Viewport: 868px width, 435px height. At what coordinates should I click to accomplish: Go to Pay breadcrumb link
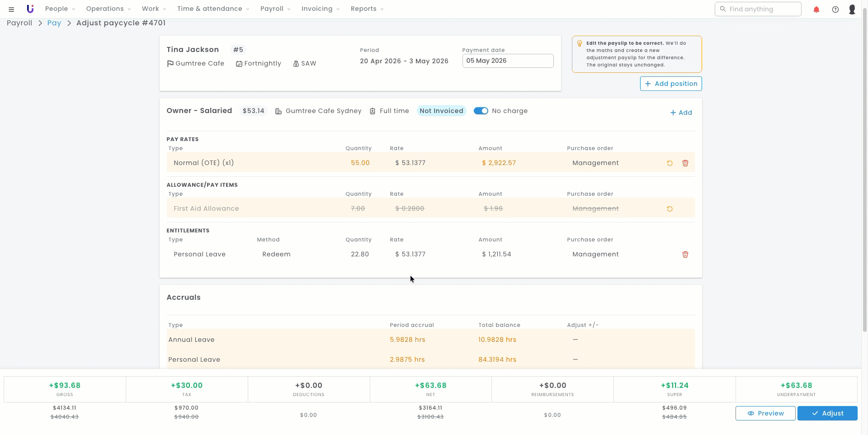point(54,23)
